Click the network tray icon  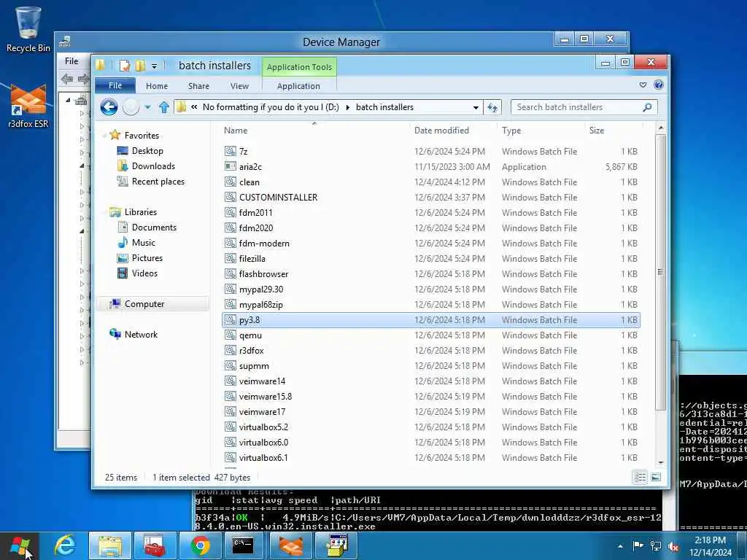(x=656, y=546)
